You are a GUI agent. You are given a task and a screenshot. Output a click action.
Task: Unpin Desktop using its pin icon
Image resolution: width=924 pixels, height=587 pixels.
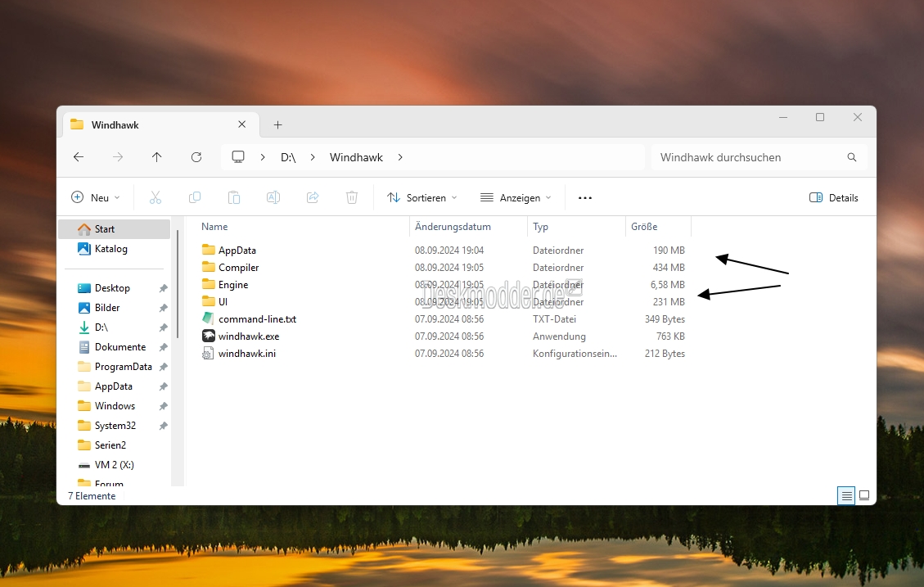[x=163, y=288]
